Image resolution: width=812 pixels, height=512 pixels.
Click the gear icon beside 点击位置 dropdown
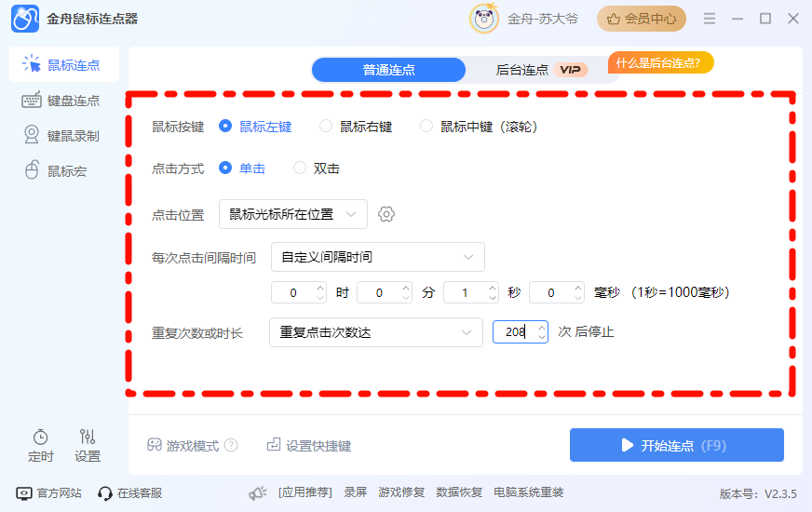pyautogui.click(x=386, y=214)
